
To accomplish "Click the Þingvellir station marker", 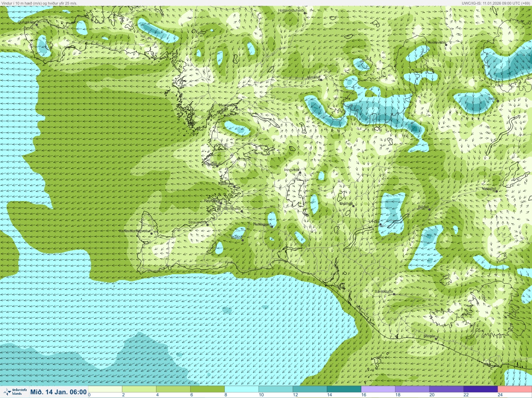I will pyautogui.click(x=299, y=172).
